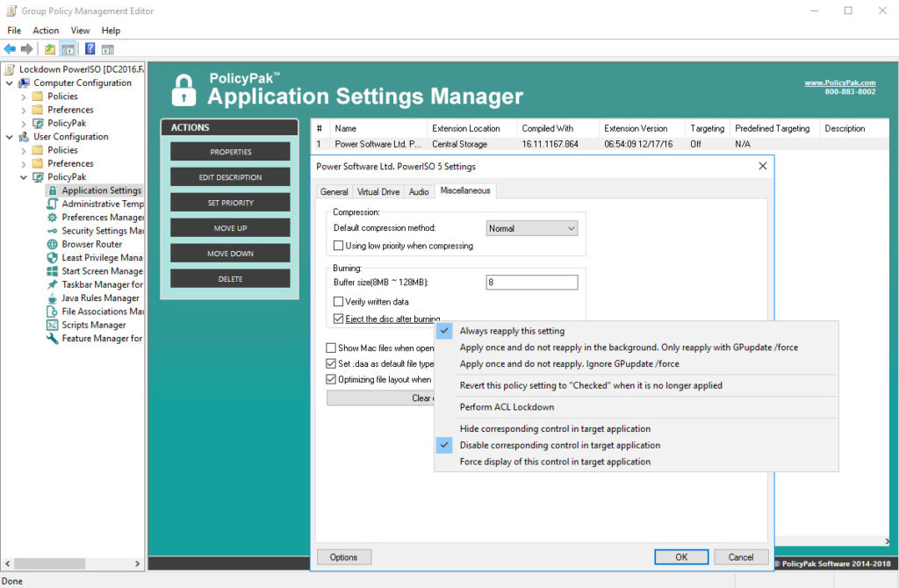The height and width of the screenshot is (588, 899).
Task: Open the Help menu
Action: (111, 31)
